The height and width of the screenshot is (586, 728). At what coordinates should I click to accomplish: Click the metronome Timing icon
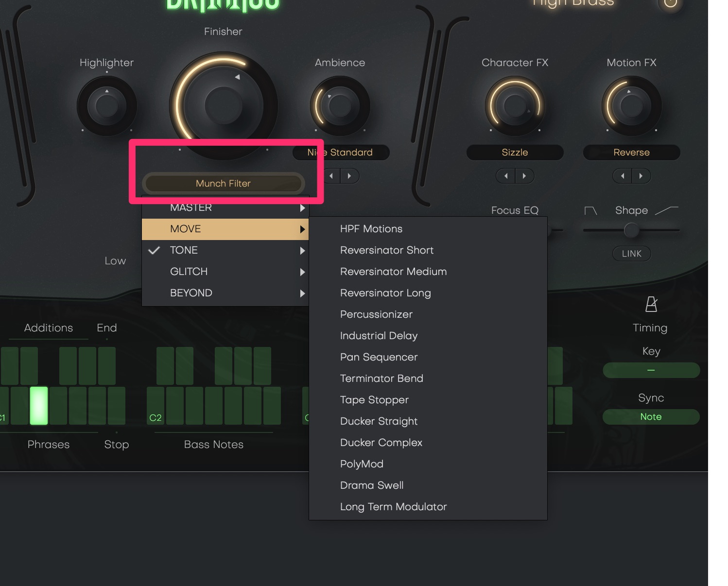(x=651, y=305)
